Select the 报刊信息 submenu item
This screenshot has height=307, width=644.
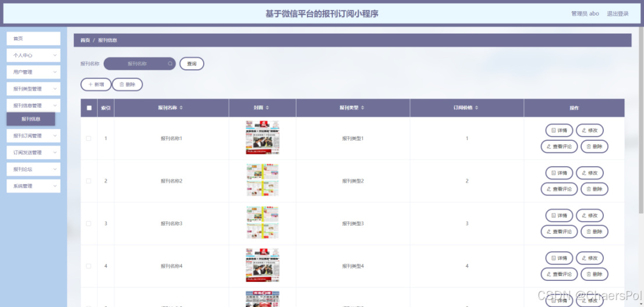(31, 119)
